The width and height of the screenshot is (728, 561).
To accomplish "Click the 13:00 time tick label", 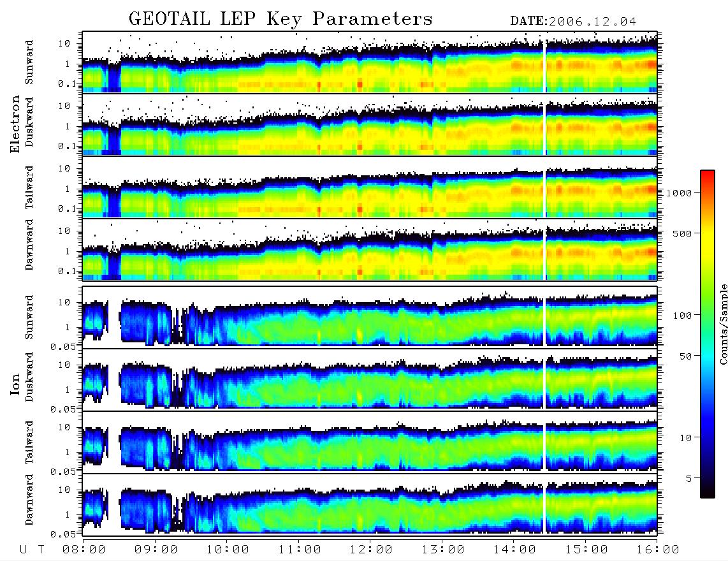I will coord(443,550).
